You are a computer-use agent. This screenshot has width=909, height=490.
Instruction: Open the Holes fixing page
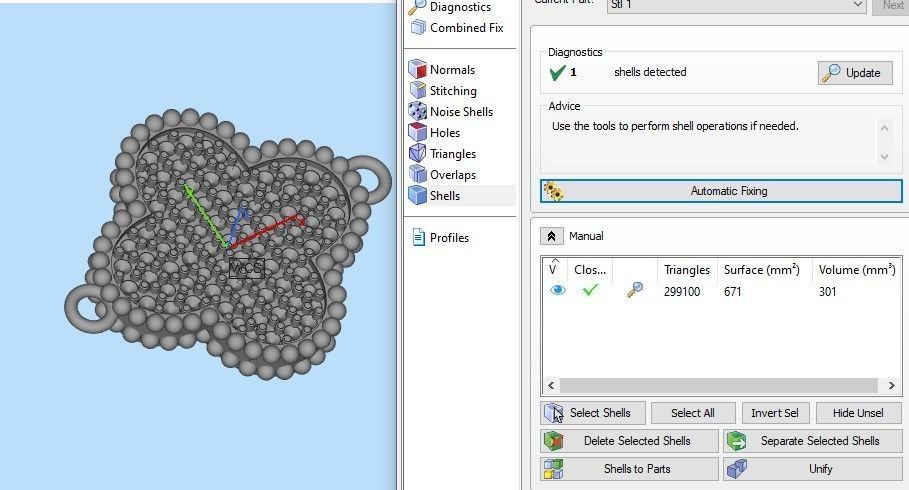435,133
